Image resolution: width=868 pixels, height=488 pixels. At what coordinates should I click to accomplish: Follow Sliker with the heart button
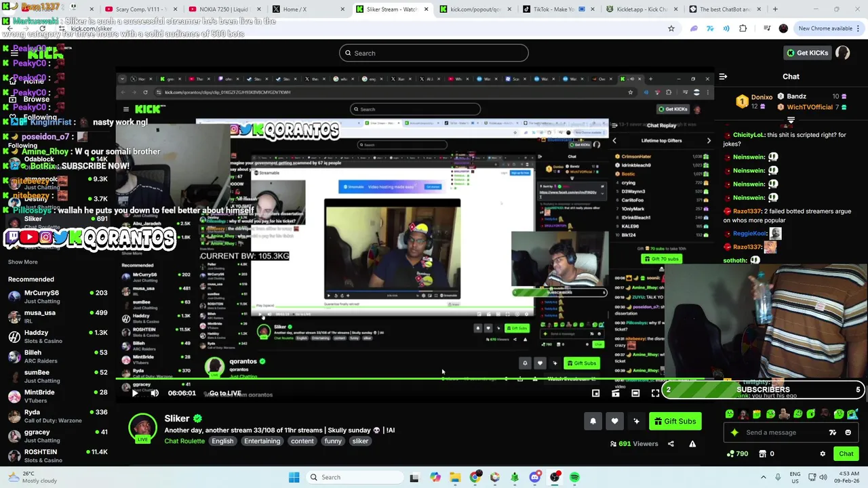(x=614, y=421)
